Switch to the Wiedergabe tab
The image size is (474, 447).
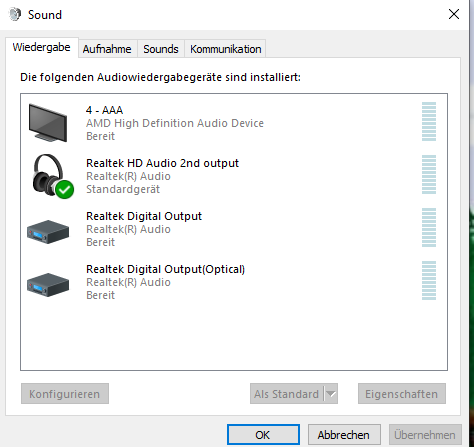[42, 47]
